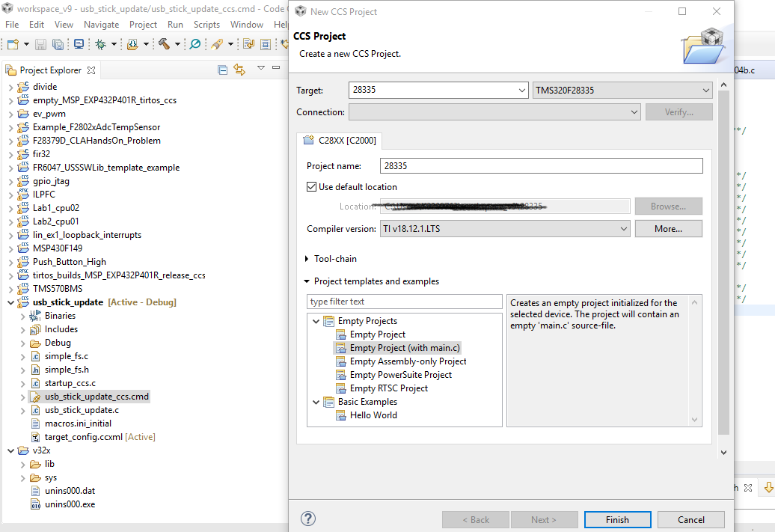Open the Window menu
Image resolution: width=775 pixels, height=532 pixels.
point(247,24)
